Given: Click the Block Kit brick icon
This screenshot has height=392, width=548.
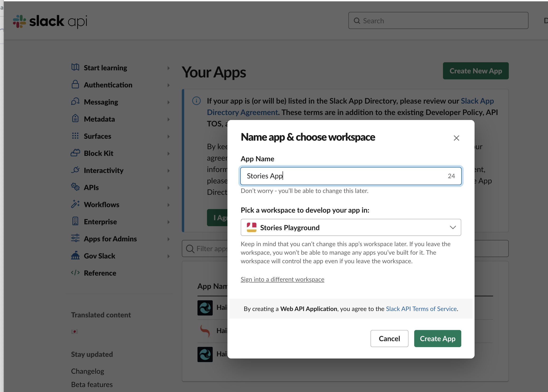Looking at the screenshot, I should 75,153.
